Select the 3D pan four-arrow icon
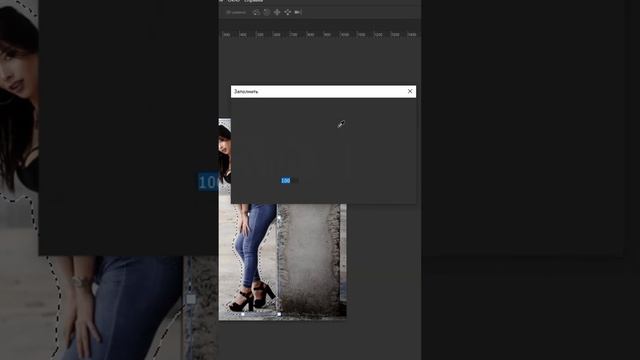 [277, 12]
